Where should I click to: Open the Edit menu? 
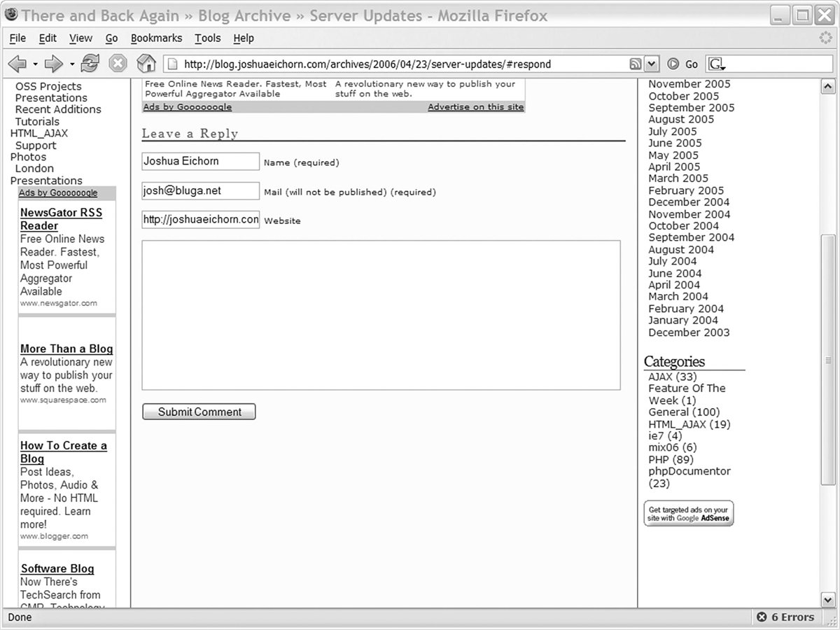[x=48, y=38]
